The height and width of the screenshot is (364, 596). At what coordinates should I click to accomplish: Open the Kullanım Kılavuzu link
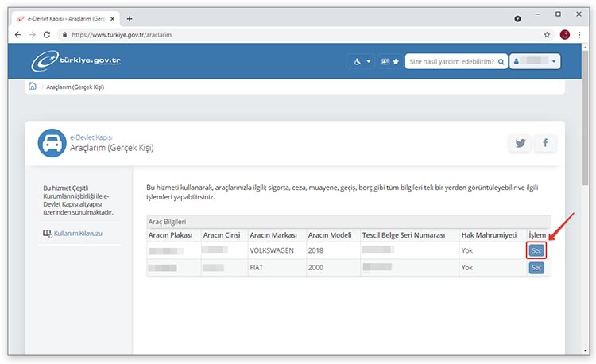tap(72, 233)
